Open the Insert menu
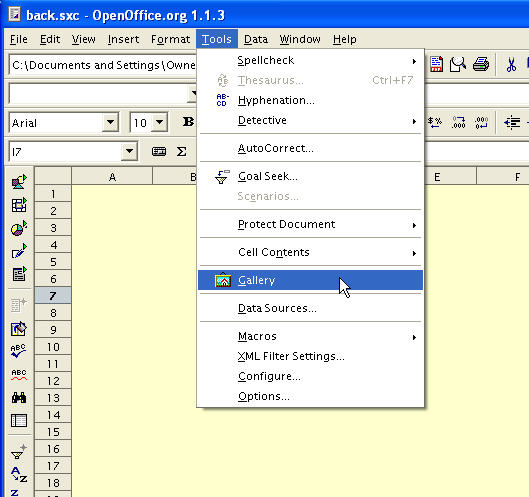Image resolution: width=529 pixels, height=497 pixels. click(x=123, y=39)
